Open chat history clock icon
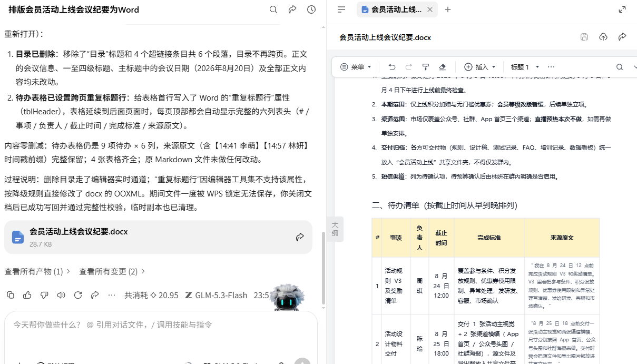637x364 pixels. click(x=311, y=9)
